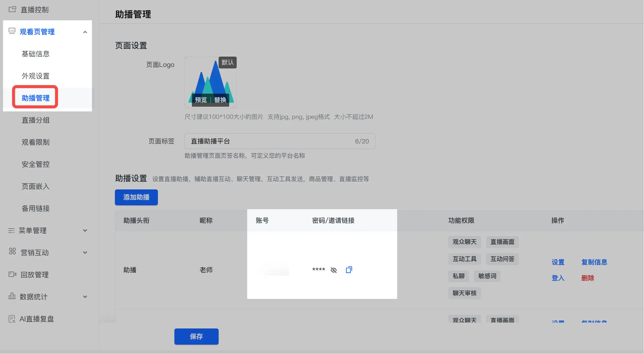
Task: Open 基础信息 in the sidebar
Action: (36, 54)
